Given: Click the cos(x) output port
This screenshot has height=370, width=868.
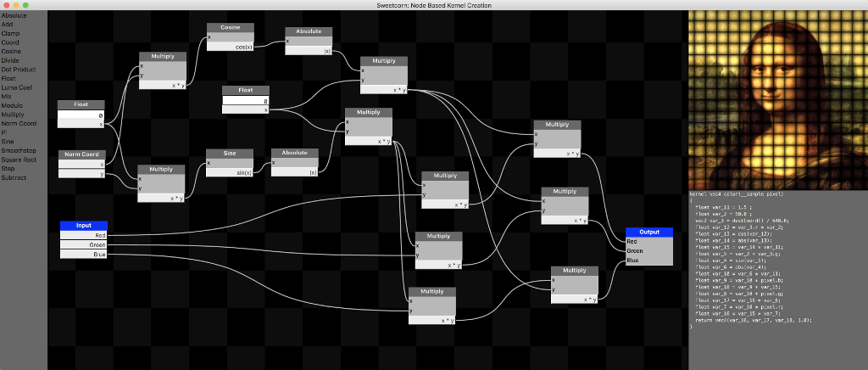Looking at the screenshot, I should click(231, 47).
